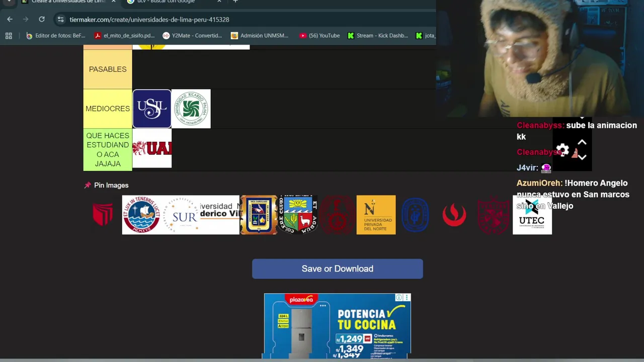Screen dimensions: 644x362
Task: Click the QUE HACES ESTUDIANDO ACA tier label
Action: [x=108, y=150]
